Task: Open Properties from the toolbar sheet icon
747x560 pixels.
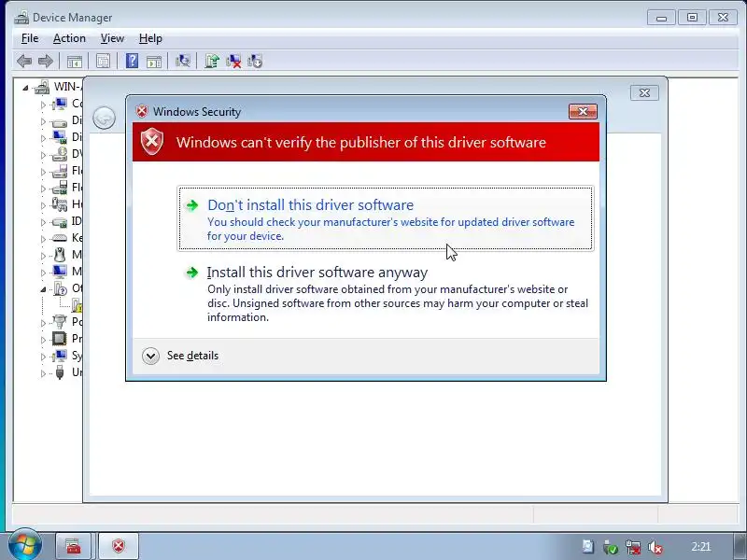Action: [103, 61]
